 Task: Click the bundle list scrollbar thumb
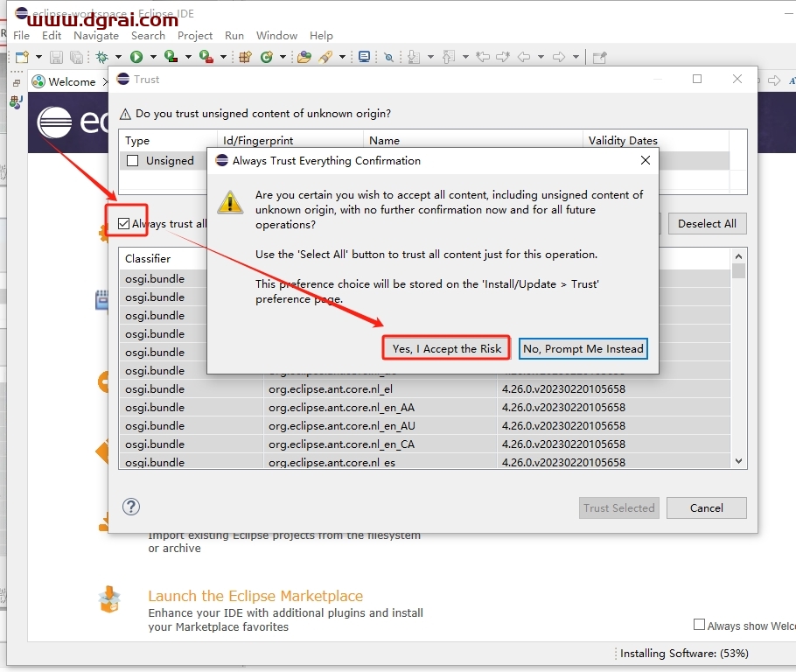[738, 271]
